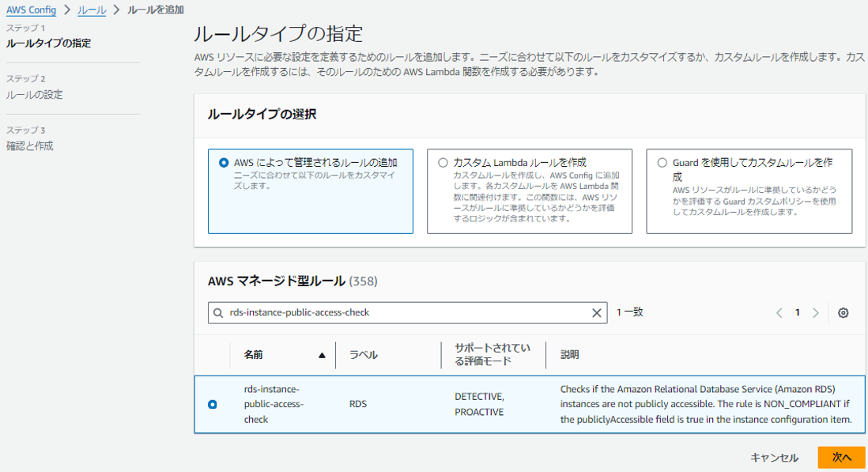Select the rds-instance-public-access-check row radio button

[213, 405]
